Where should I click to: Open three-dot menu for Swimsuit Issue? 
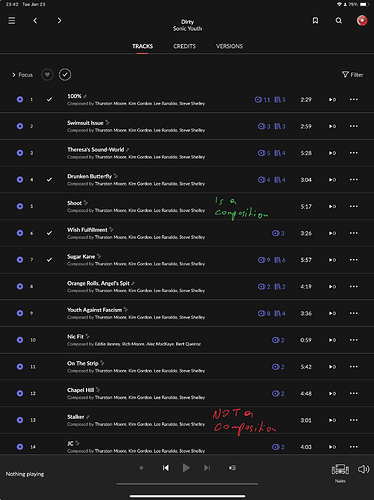354,126
